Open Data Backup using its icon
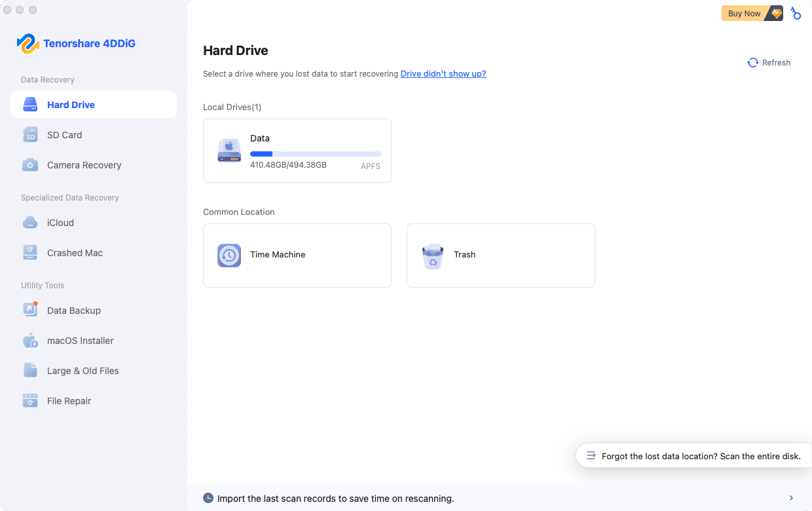 (31, 311)
